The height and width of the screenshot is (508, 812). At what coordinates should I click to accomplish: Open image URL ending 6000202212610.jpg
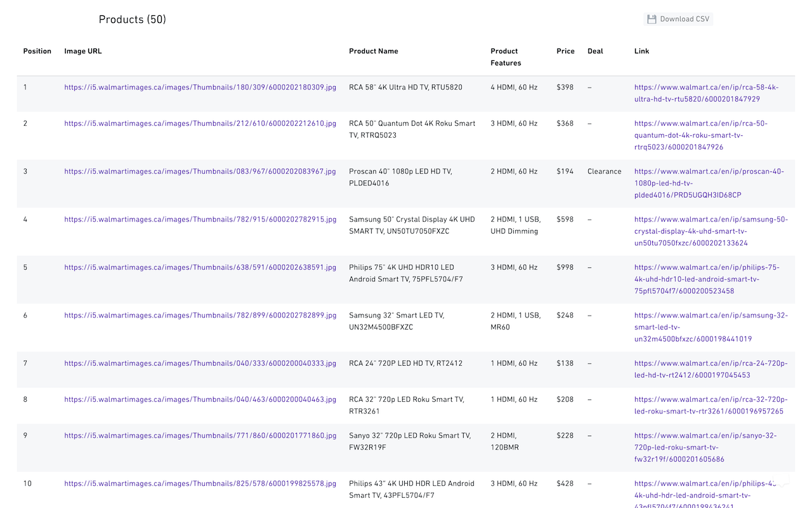[x=200, y=123]
